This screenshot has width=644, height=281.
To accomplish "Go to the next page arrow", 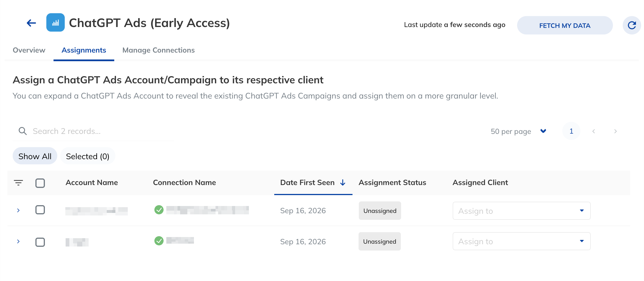I will [616, 131].
